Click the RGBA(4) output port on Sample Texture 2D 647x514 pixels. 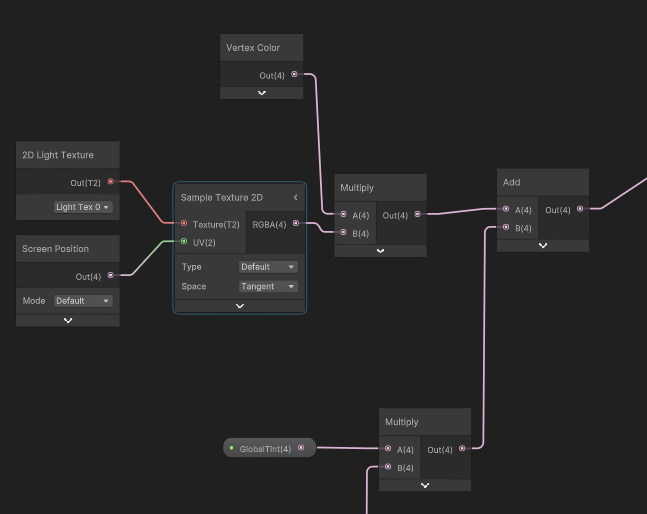[x=296, y=223]
